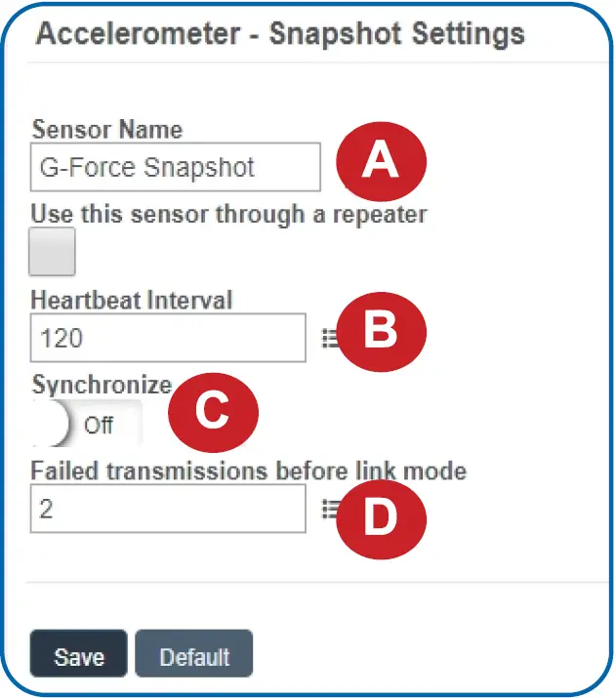Image resolution: width=616 pixels, height=698 pixels.
Task: Click the red B callout marker
Action: 381,332
